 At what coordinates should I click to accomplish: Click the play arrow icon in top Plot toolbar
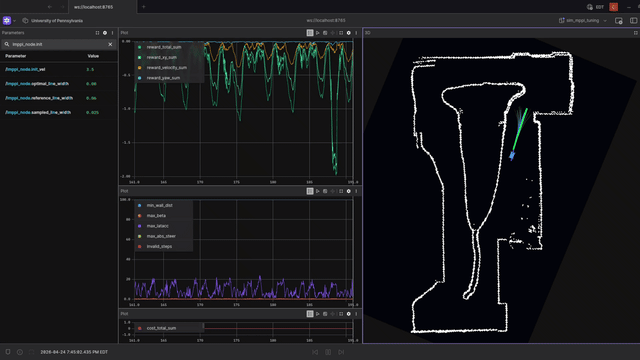point(318,33)
